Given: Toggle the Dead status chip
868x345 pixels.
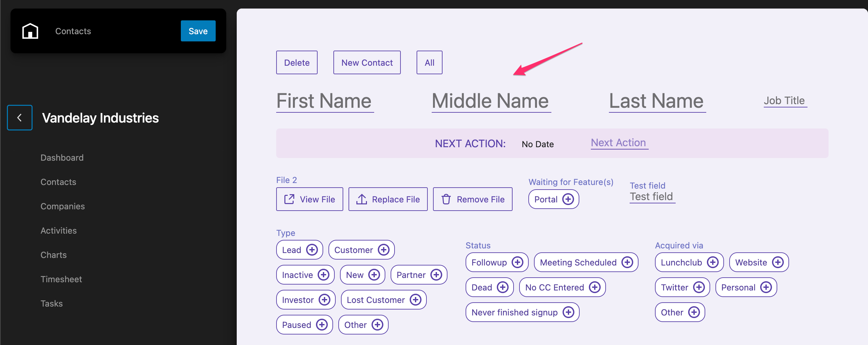Looking at the screenshot, I should point(483,287).
